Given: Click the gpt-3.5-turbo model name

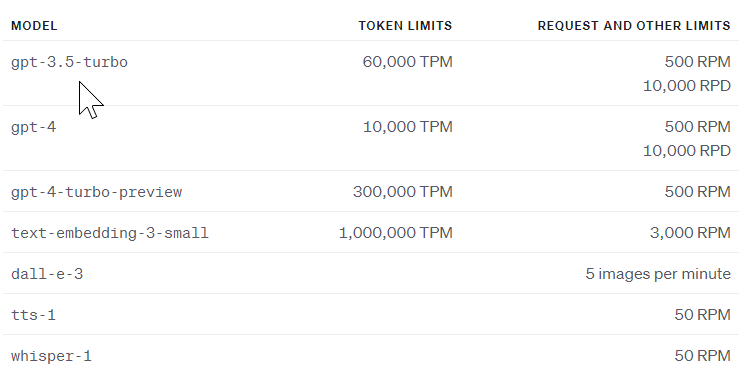Looking at the screenshot, I should tap(69, 62).
